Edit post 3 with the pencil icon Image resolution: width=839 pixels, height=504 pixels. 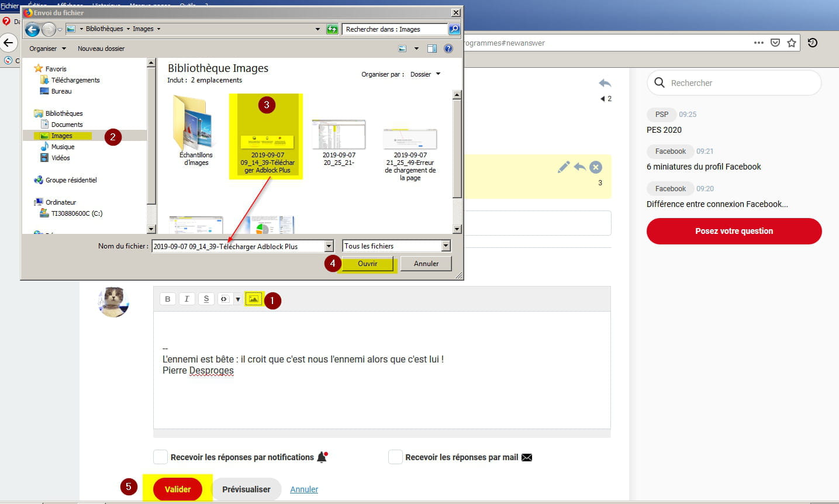click(564, 167)
